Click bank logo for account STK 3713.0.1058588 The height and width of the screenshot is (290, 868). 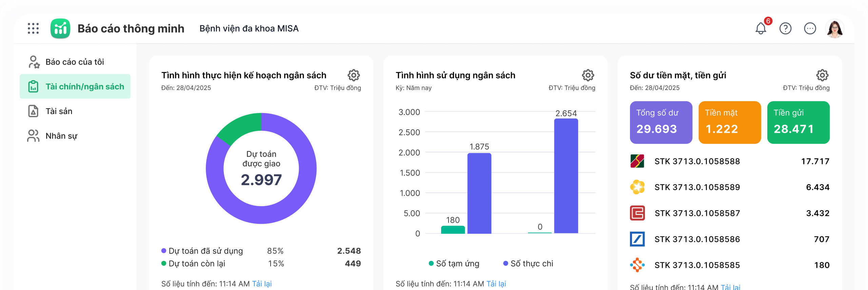637,161
